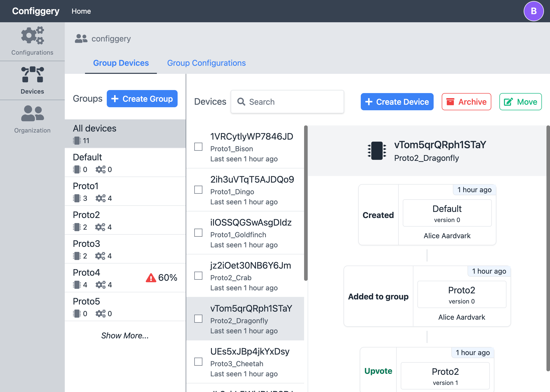Check the 1VRCytlyWP7846JD device checkbox
Screen dimensions: 550x392
(x=198, y=147)
